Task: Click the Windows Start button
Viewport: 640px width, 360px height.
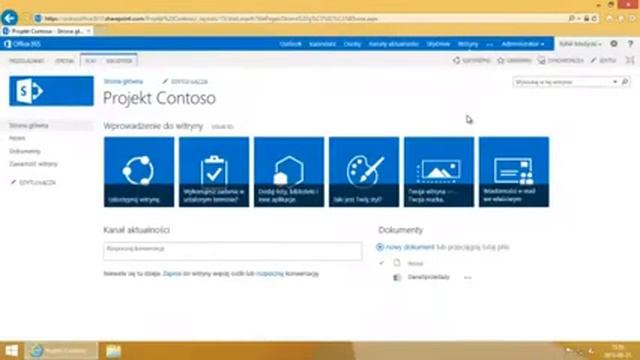Action: (x=11, y=351)
